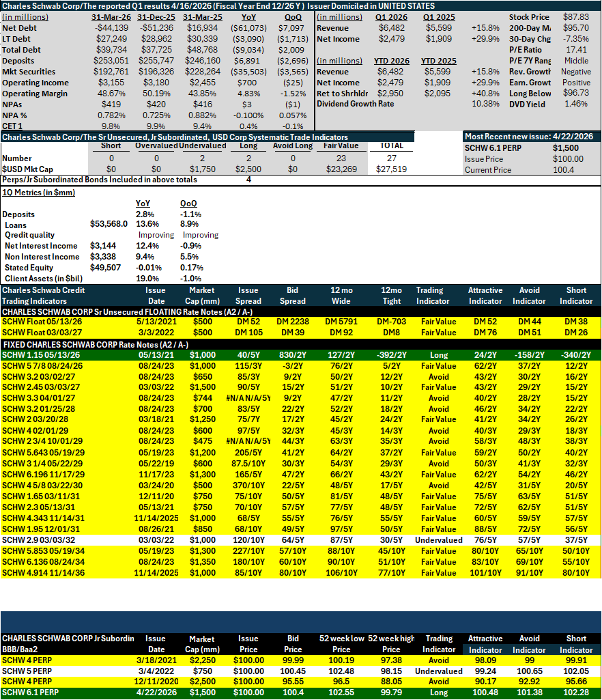Click the SCHW Float 05/13/26 row

[301, 322]
